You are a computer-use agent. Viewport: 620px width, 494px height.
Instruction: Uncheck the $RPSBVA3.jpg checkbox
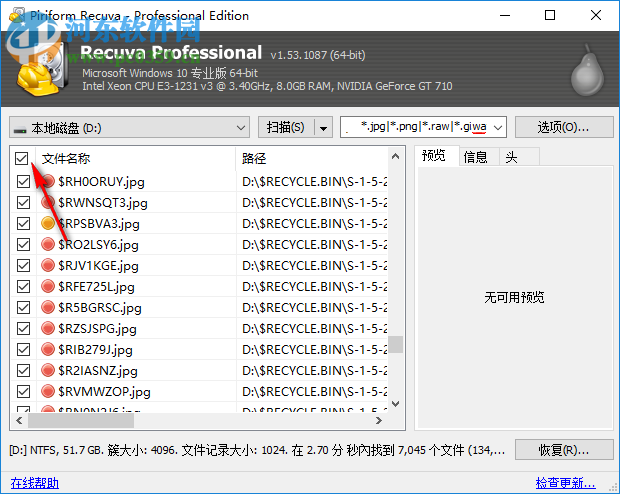(x=23, y=223)
